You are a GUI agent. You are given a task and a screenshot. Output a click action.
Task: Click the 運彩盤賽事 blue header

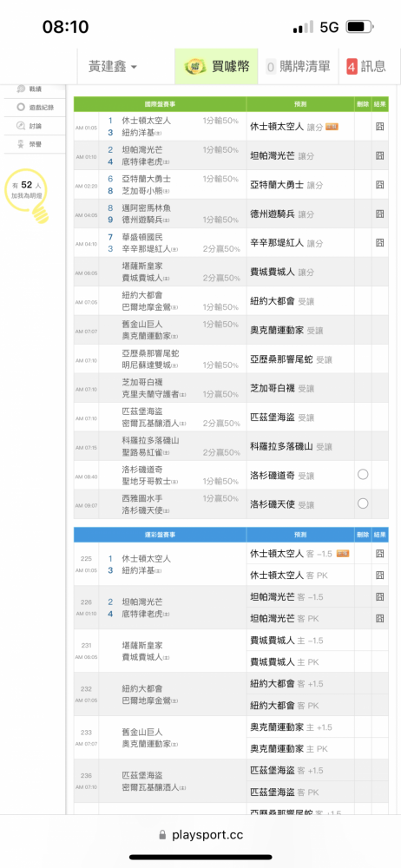pos(160,535)
